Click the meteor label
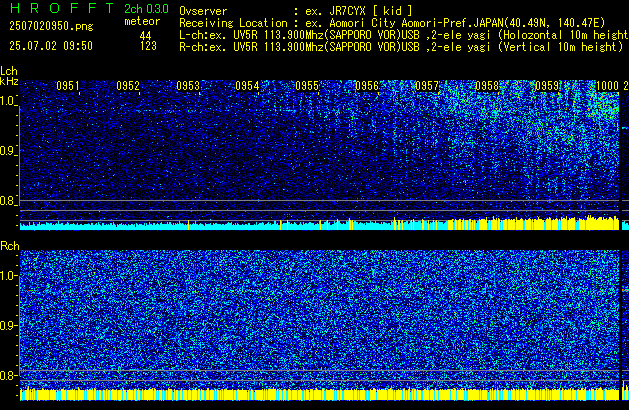629x410 pixels. coord(142,21)
